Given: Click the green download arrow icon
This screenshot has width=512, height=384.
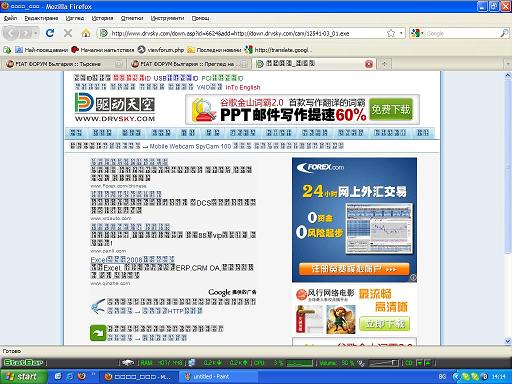Looking at the screenshot, I should (x=98, y=333).
